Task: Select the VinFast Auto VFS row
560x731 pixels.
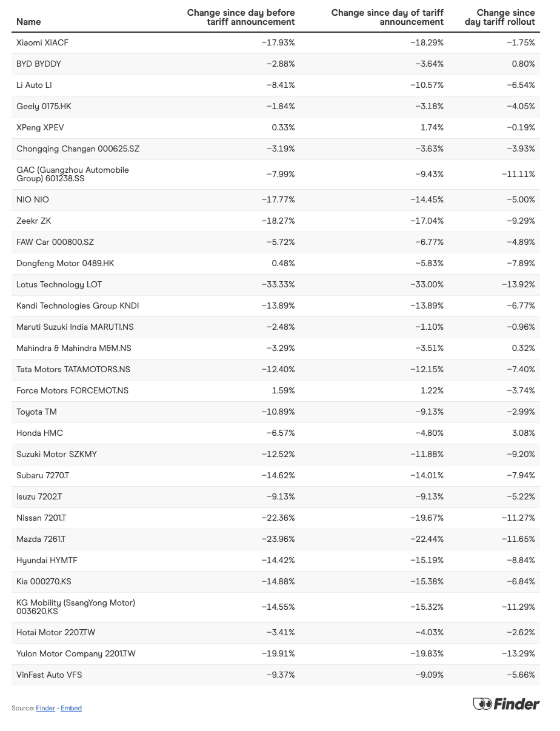Action: [49, 675]
